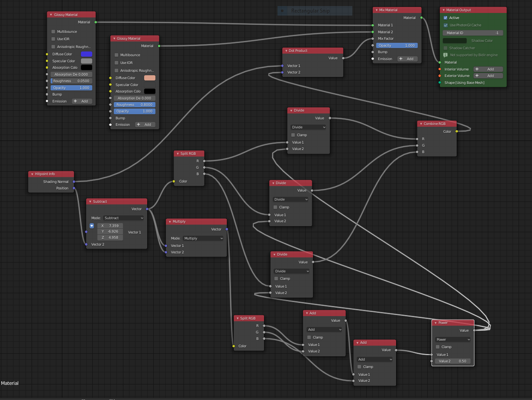Disable the Active checkbox in Material Output
Image resolution: width=532 pixels, height=400 pixels.
445,18
